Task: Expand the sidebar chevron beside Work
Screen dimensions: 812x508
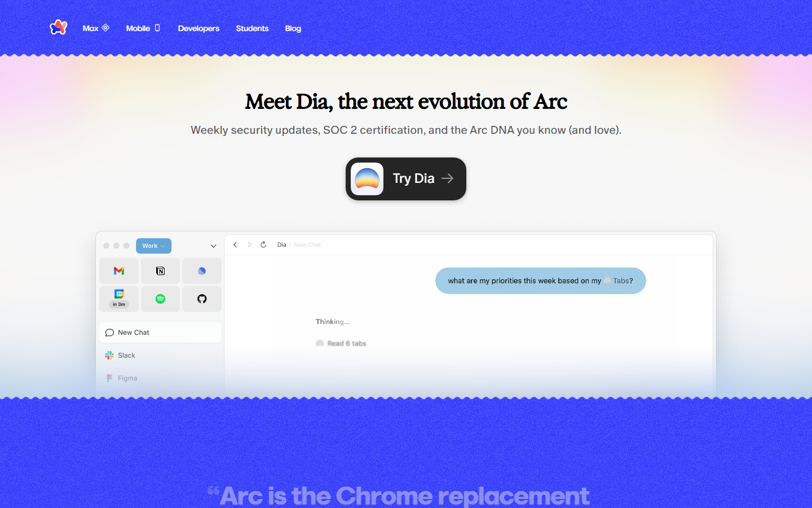Action: click(x=213, y=246)
